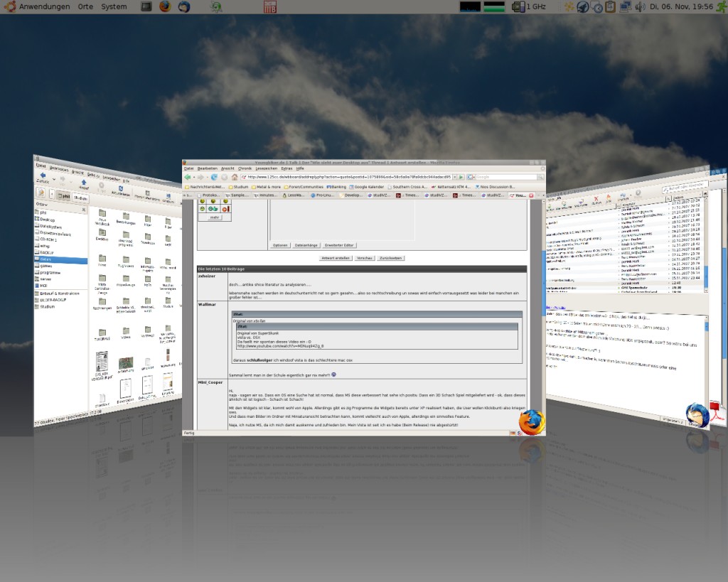The height and width of the screenshot is (582, 728).
Task: Open the Datei menu in Firefox
Action: [188, 168]
